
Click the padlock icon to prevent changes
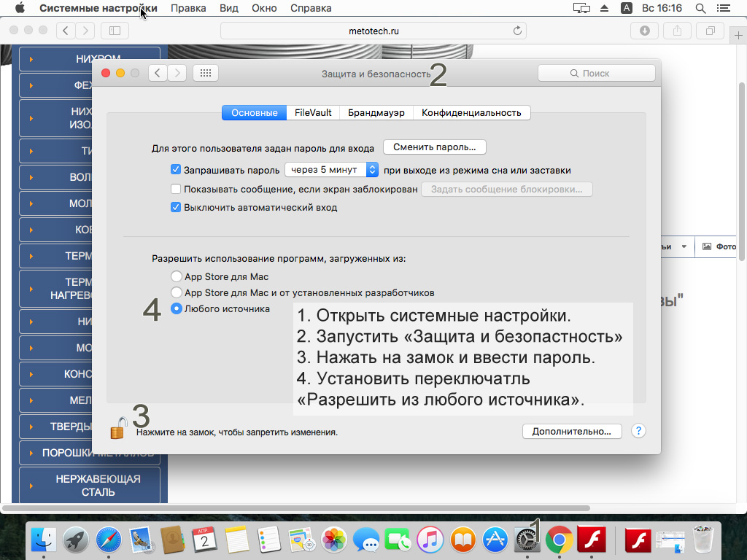pos(118,428)
